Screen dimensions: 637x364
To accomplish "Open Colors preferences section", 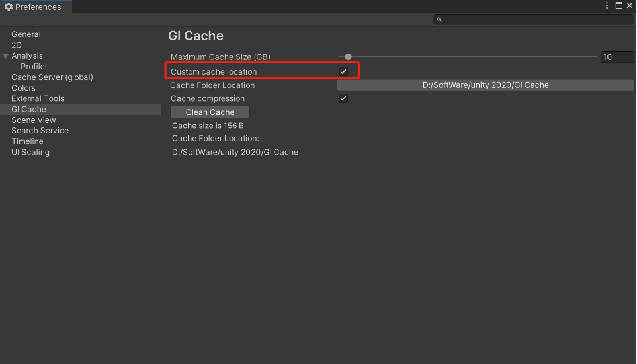I will (23, 88).
